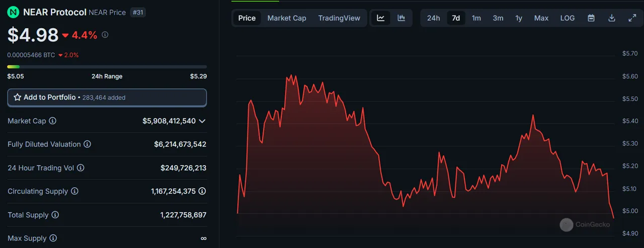Open the Total Supply info icon
The image size is (644, 248).
(55, 215)
